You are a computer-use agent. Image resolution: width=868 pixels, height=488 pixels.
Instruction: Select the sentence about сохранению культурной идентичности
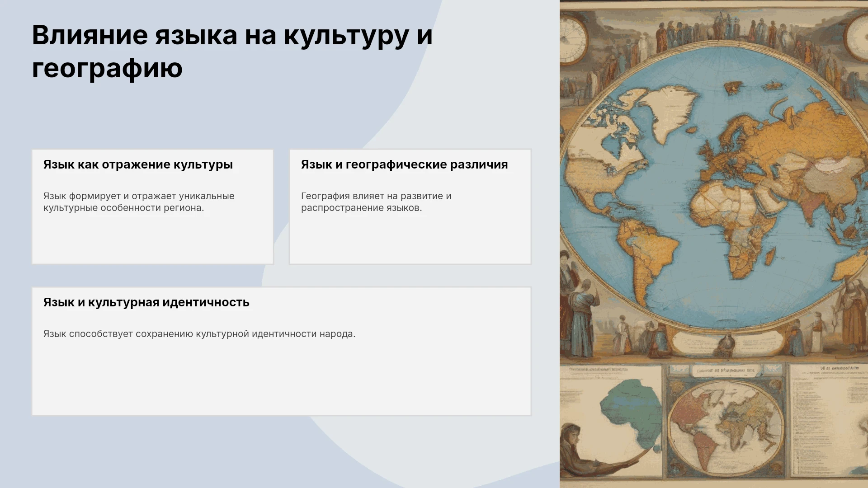pyautogui.click(x=199, y=334)
